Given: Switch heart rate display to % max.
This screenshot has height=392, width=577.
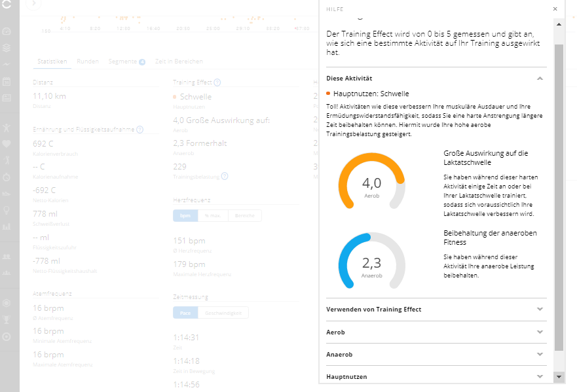Looking at the screenshot, I should [x=214, y=216].
